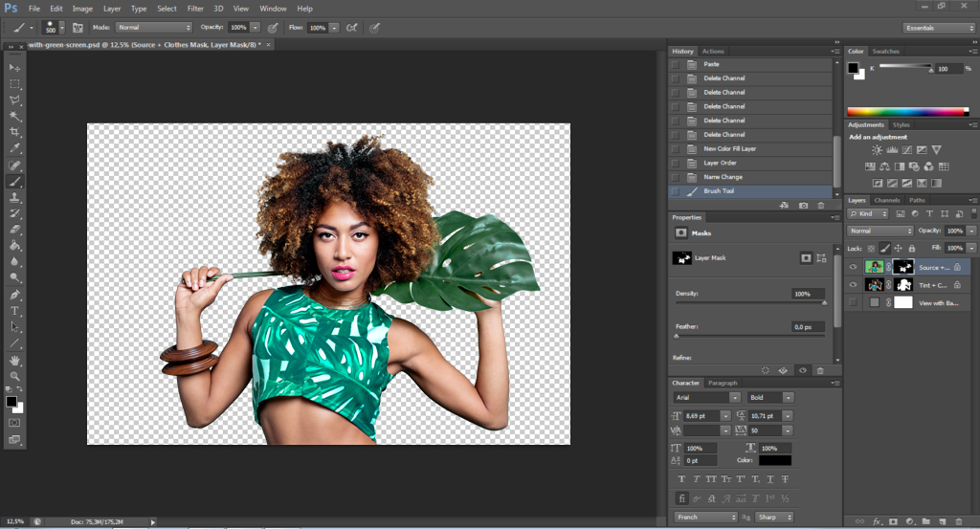Select the History Brush tool
Viewport: 980px width, 529px height.
[x=14, y=213]
